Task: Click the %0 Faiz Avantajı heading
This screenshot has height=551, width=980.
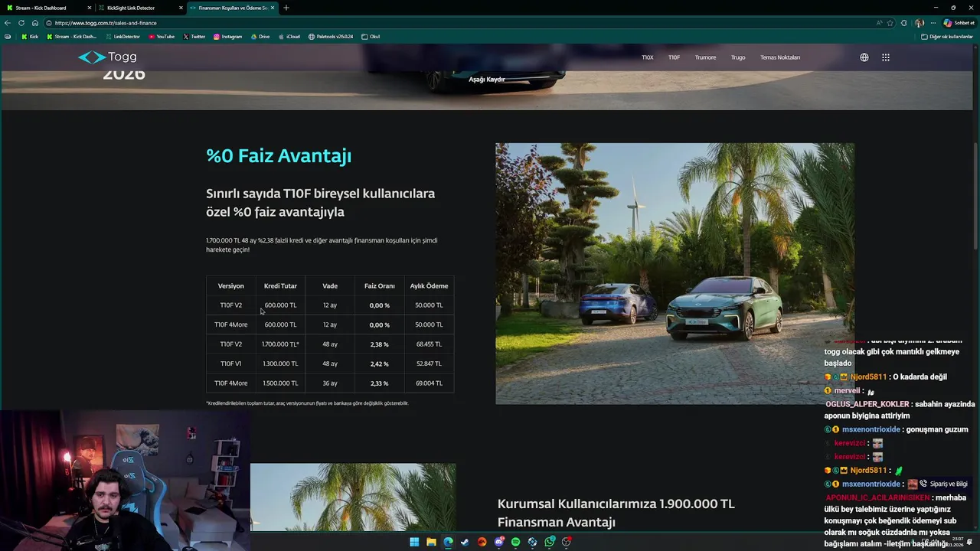Action: pos(279,156)
